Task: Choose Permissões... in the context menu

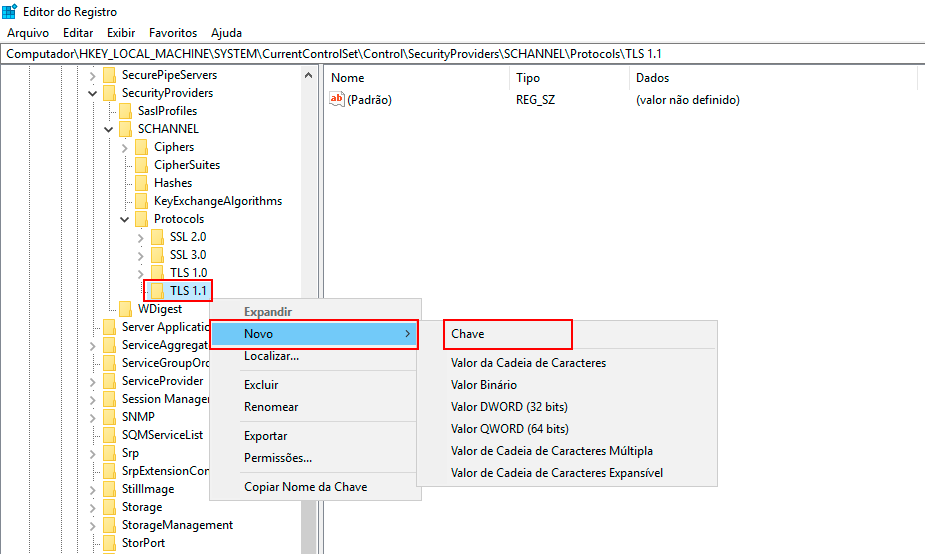Action: pyautogui.click(x=278, y=458)
